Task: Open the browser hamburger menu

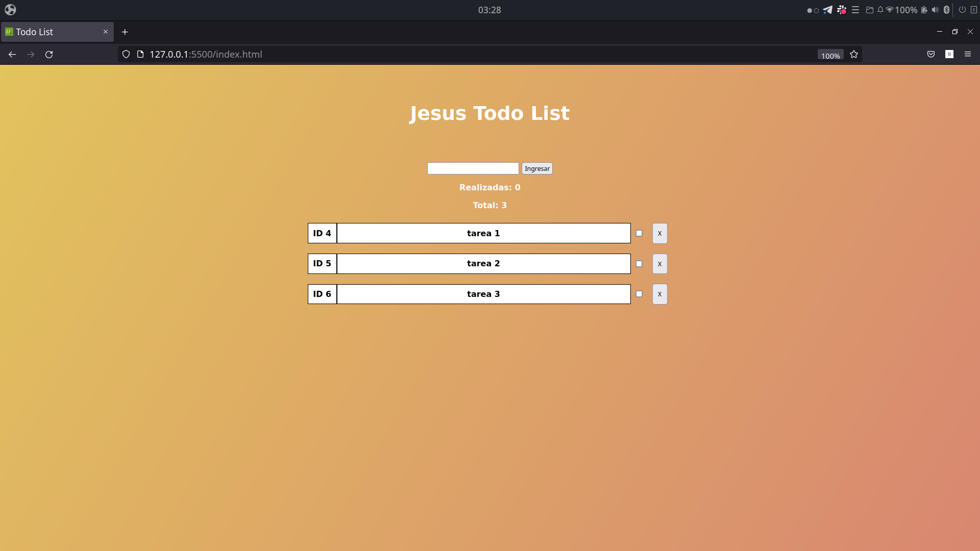Action: (968, 54)
